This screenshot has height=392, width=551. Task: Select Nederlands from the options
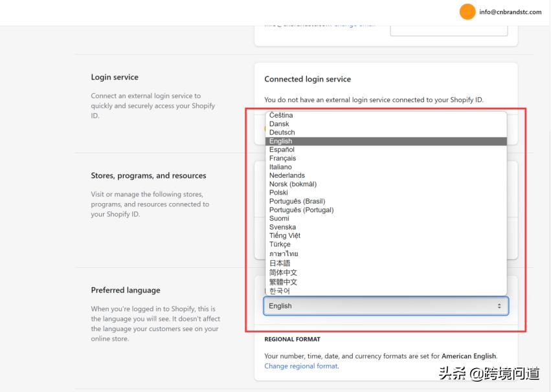click(287, 175)
